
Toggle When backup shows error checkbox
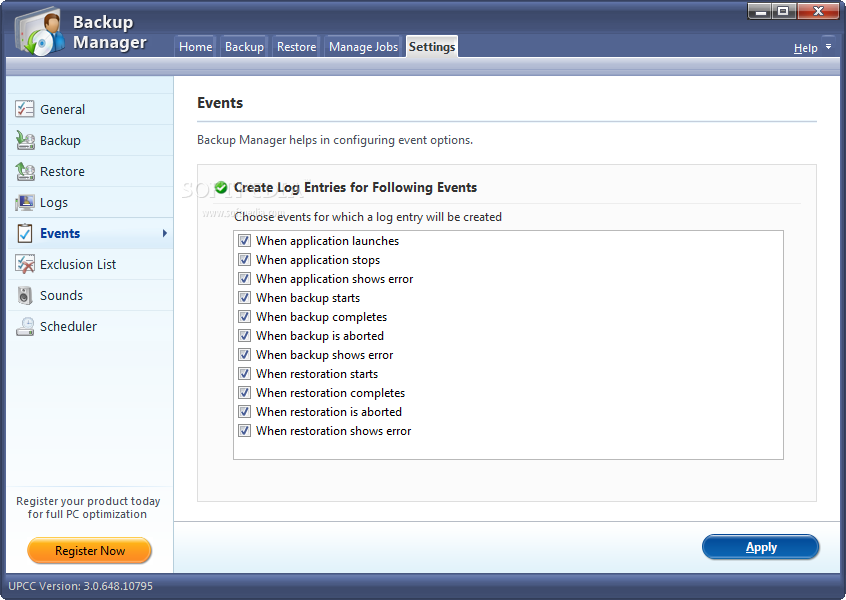(244, 354)
